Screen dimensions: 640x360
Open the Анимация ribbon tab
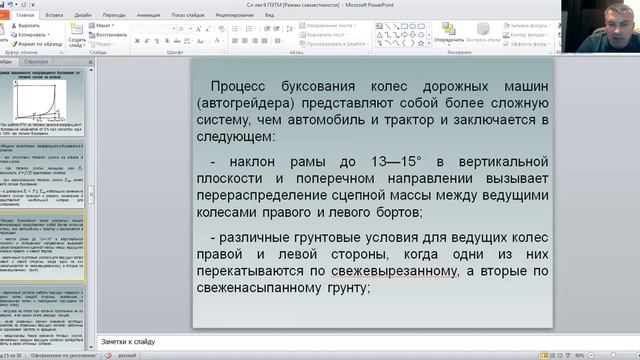click(x=148, y=15)
